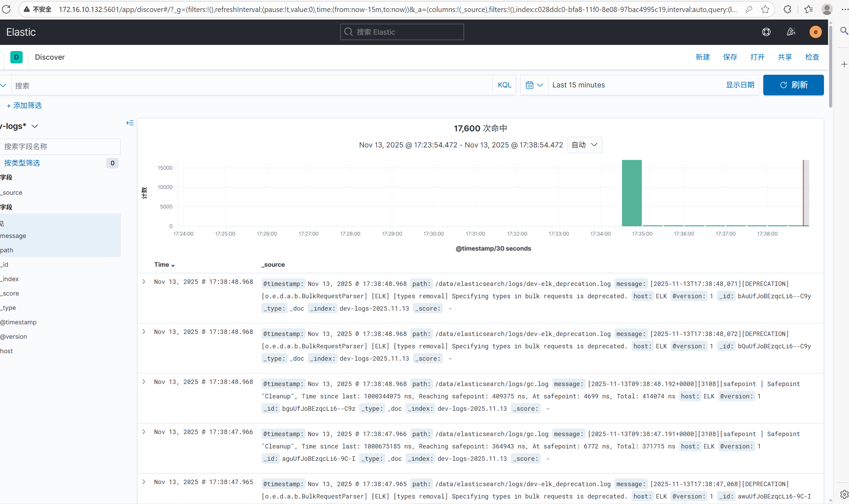
Task: Open the calendar quick time dropdown
Action: click(x=534, y=85)
